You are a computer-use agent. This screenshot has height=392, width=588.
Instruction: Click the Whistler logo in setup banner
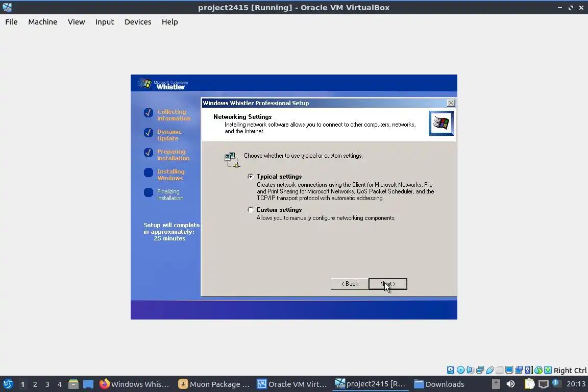(x=162, y=84)
